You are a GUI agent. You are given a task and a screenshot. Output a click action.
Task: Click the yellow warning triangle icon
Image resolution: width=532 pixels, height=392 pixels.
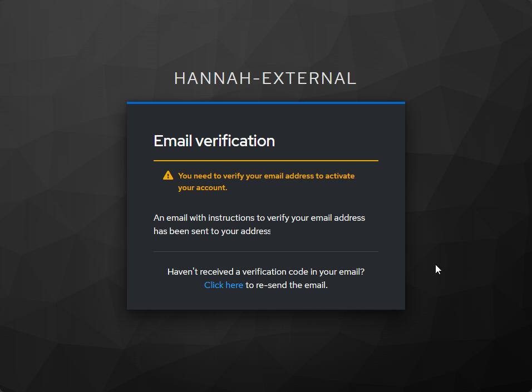[168, 175]
